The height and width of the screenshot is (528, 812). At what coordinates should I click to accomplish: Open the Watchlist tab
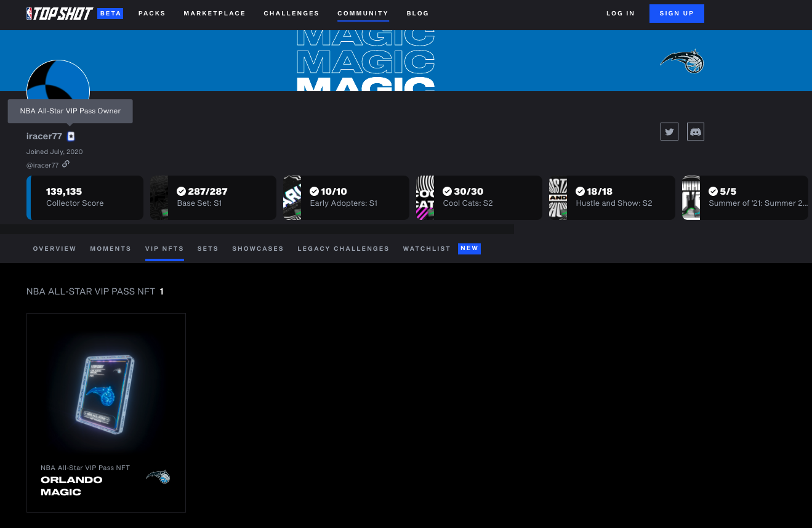427,249
